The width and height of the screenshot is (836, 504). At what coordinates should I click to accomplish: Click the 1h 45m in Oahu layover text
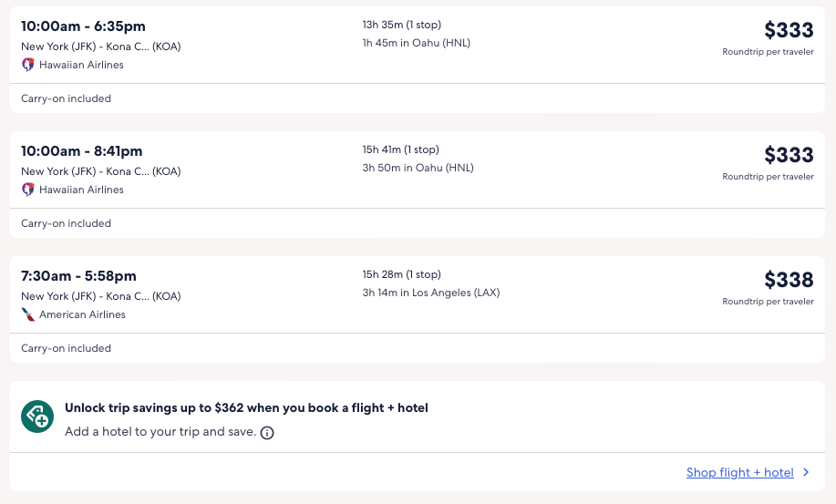click(x=417, y=43)
